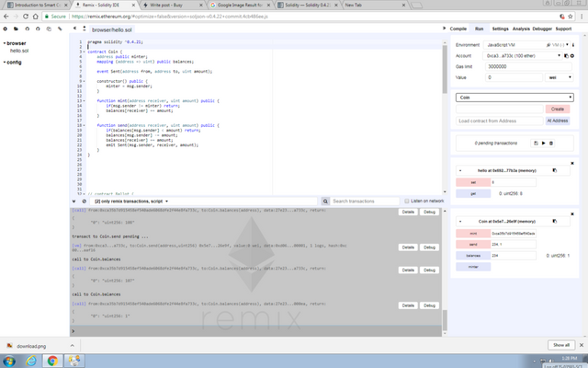Screen dimensions: 588x368
Task: Click the Create contract button
Action: tap(558, 109)
